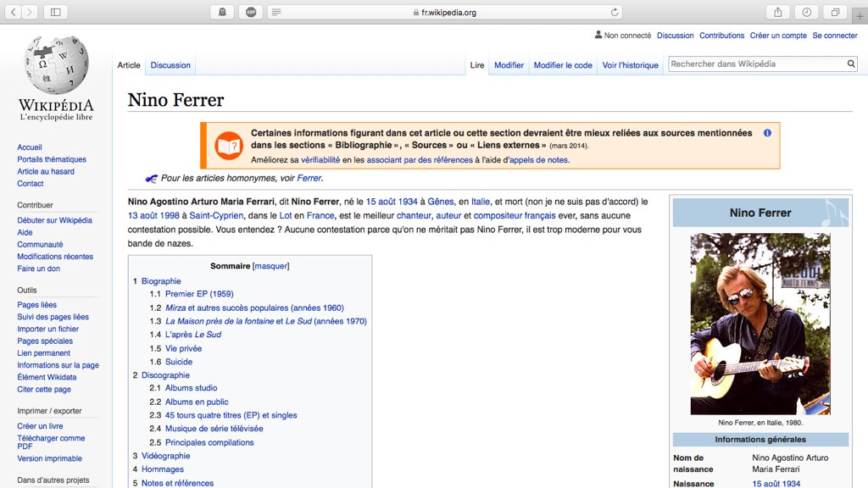The image size is (868, 488).
Task: Click the homonymy icon beside 'Pour les articles homonymes'
Action: pyautogui.click(x=151, y=178)
